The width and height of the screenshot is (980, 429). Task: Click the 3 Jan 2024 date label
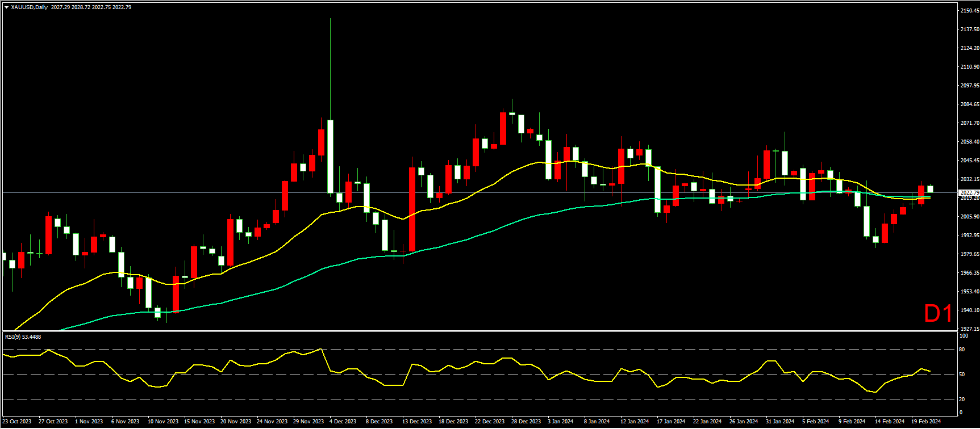[x=561, y=422]
